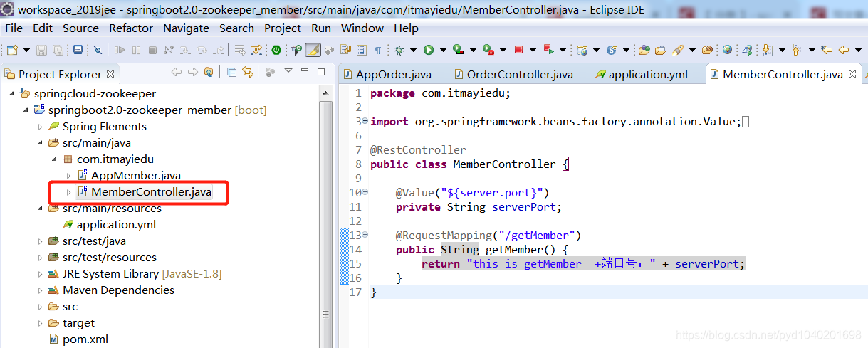
Task: Click the Open Task folder icon
Action: 660,50
